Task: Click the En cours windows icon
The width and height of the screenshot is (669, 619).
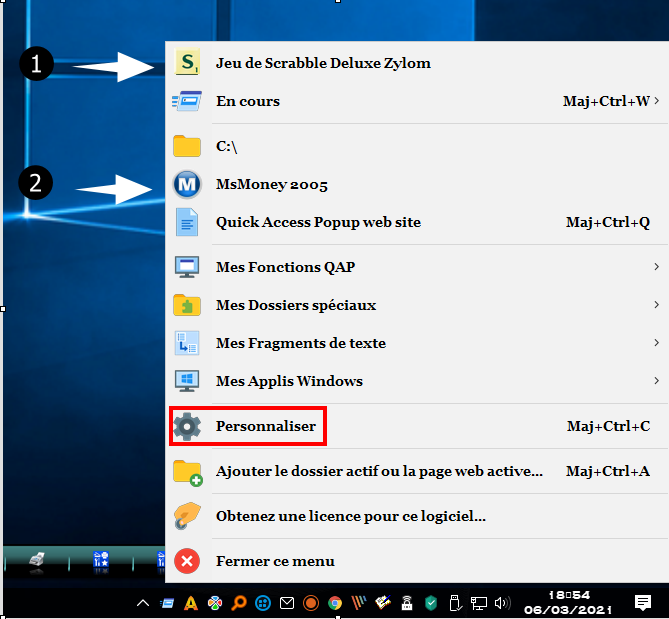Action: (187, 101)
